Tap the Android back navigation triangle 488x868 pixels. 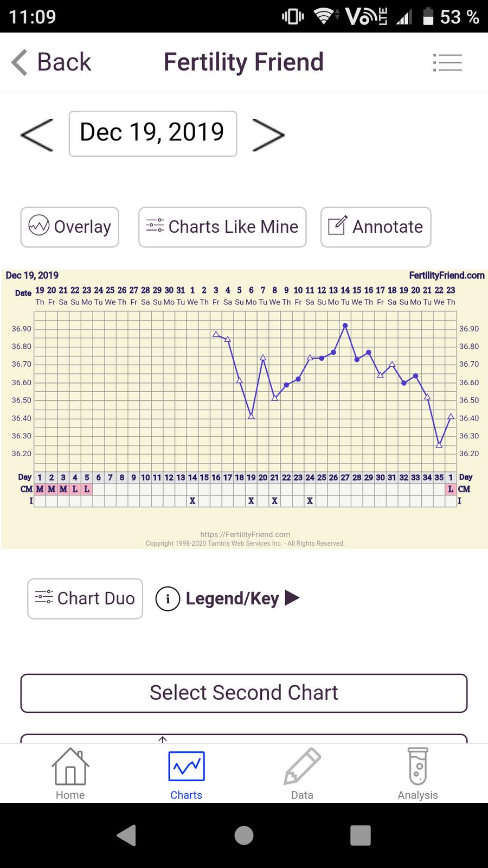point(127,835)
